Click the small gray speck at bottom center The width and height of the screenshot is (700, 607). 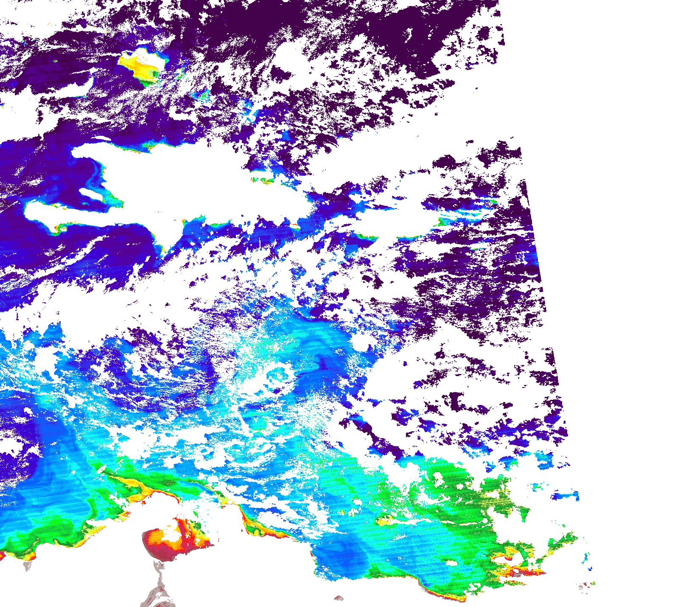[339, 598]
